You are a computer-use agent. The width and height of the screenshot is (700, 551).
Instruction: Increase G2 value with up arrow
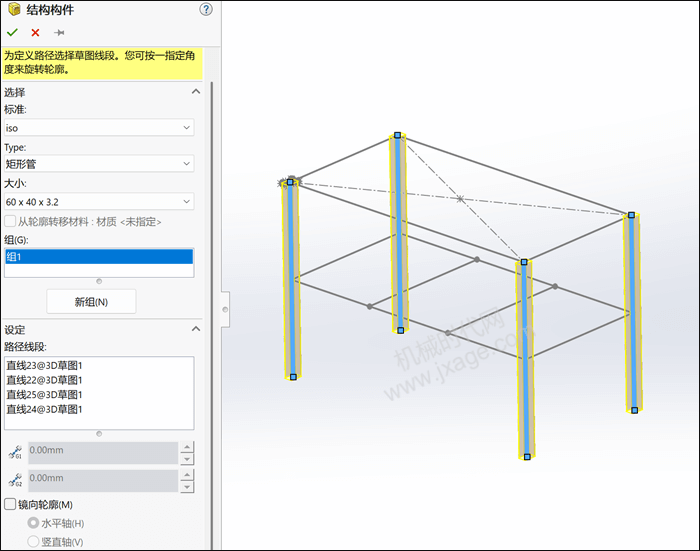coord(187,475)
